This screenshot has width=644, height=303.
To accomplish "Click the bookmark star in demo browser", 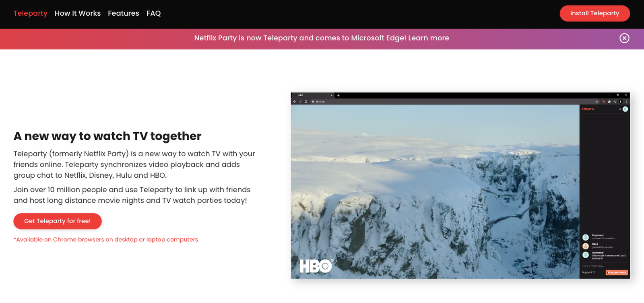I will point(597,102).
